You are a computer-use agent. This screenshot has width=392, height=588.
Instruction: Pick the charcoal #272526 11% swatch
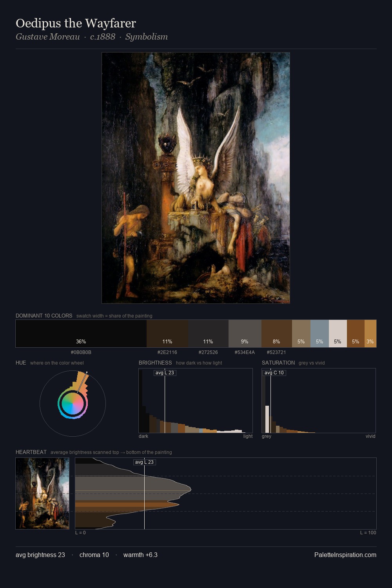[x=208, y=334]
